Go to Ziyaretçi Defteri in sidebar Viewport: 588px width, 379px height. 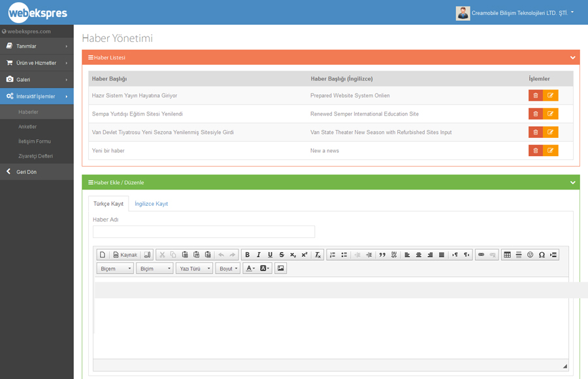click(x=35, y=156)
